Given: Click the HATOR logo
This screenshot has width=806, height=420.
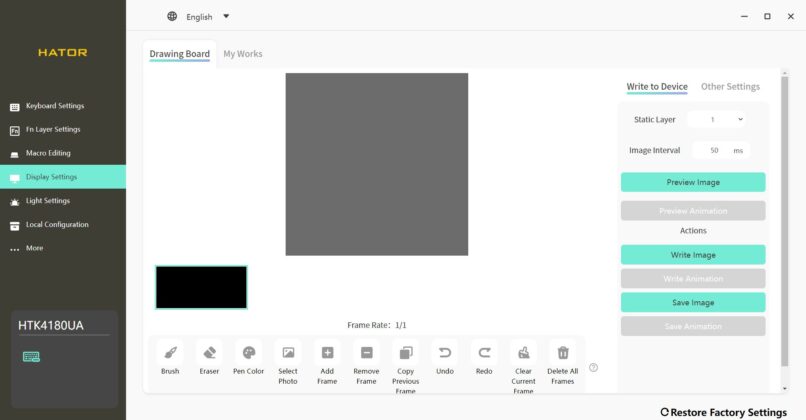Looking at the screenshot, I should pyautogui.click(x=63, y=52).
